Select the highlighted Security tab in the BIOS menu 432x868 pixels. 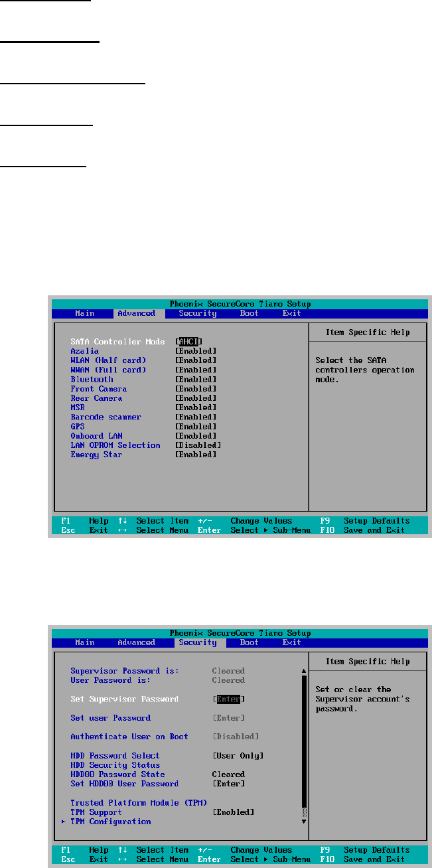[198, 642]
